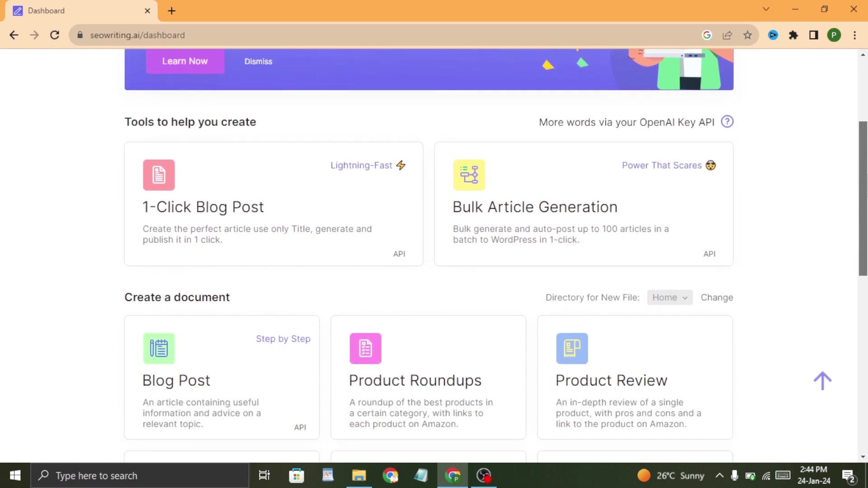The image size is (868, 488).
Task: Click the API tag on Blog Post card
Action: click(300, 427)
